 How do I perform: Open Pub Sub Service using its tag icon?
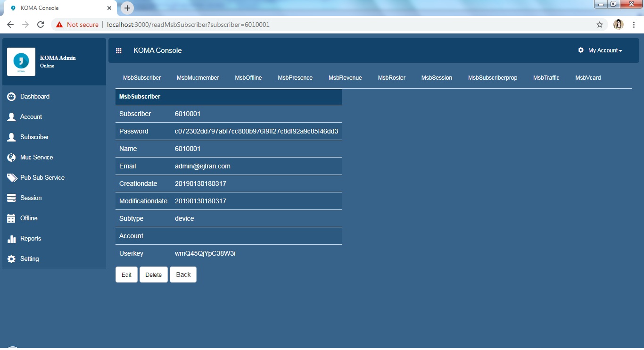pyautogui.click(x=11, y=177)
